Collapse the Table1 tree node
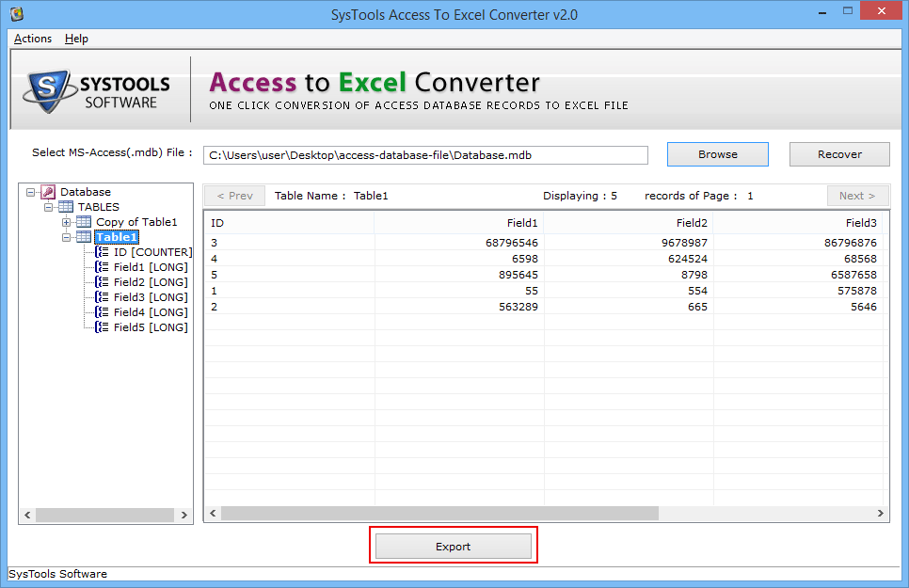 pos(65,237)
